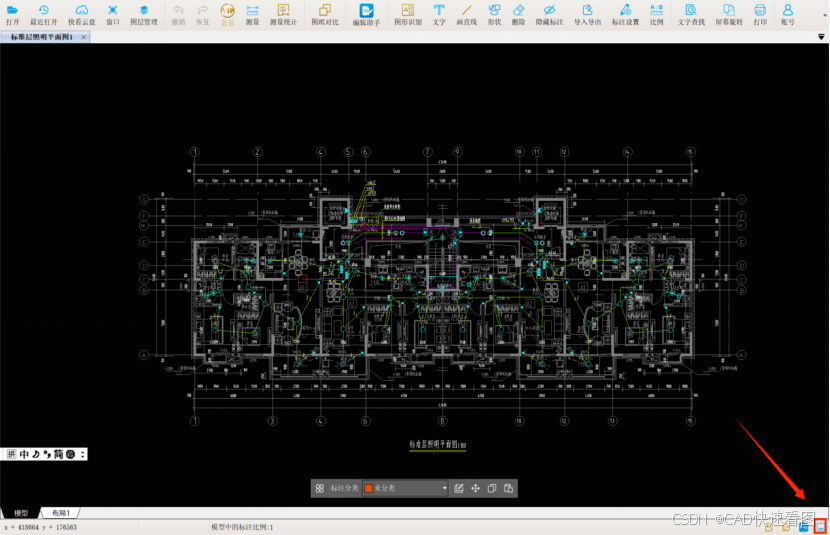The image size is (830, 535).
Task: Click the four-squares grid icon on annotation bar
Action: 320,488
